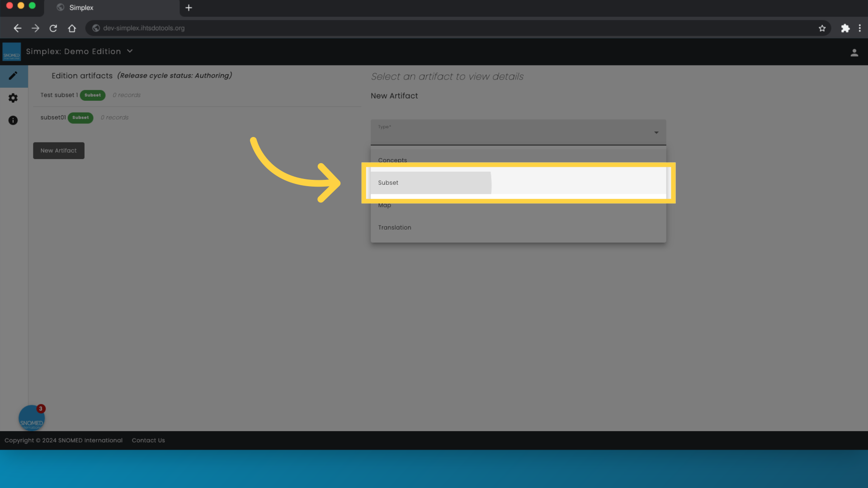868x488 pixels.
Task: Click the browser refresh icon
Action: pos(52,28)
